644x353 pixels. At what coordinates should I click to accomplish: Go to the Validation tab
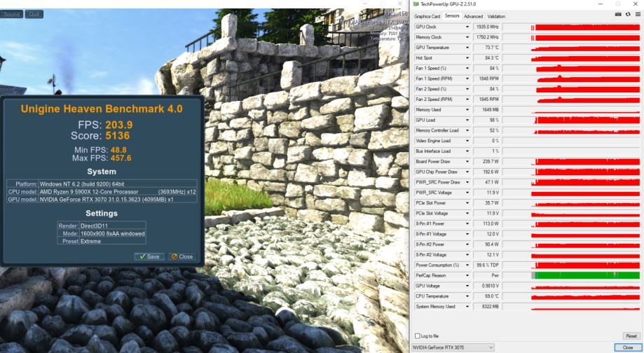tap(496, 16)
